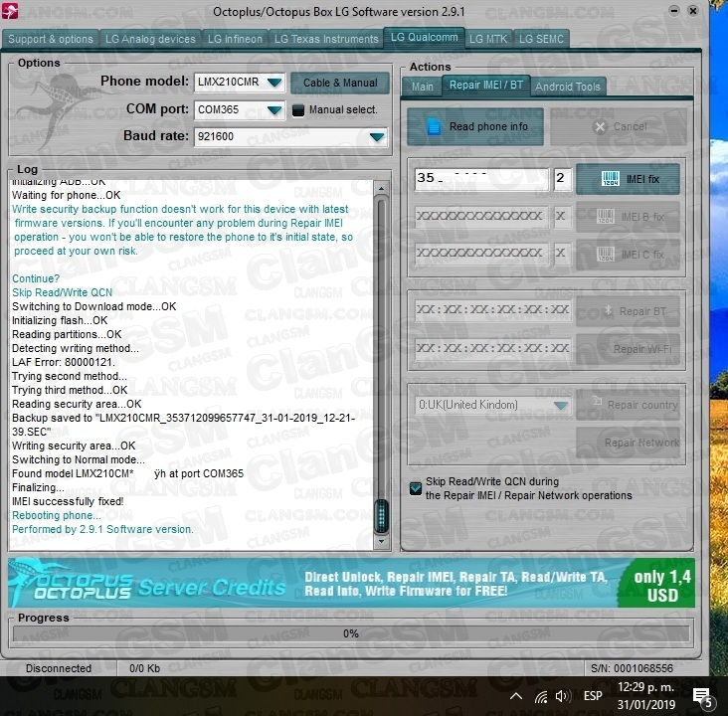Select the LG Qualcomm tab
The image size is (728, 716).
tap(424, 37)
